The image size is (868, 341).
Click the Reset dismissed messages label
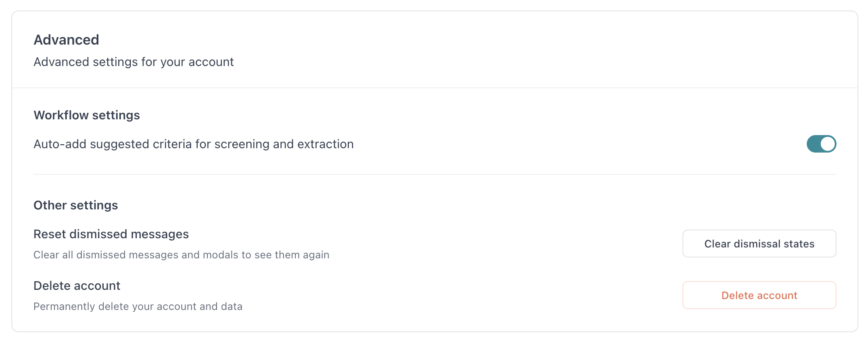[111, 234]
